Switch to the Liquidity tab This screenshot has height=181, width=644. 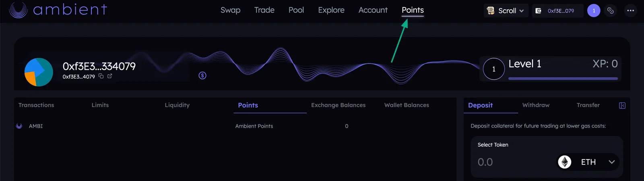coord(177,105)
